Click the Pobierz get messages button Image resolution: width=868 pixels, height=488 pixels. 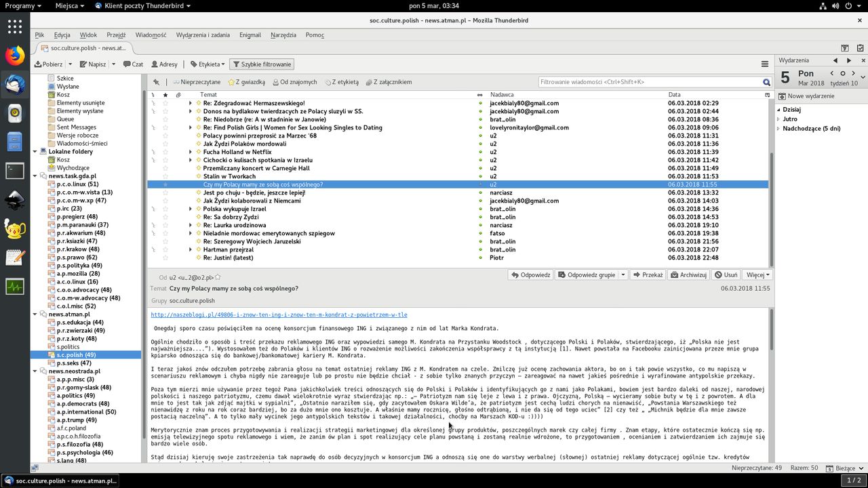click(x=49, y=64)
